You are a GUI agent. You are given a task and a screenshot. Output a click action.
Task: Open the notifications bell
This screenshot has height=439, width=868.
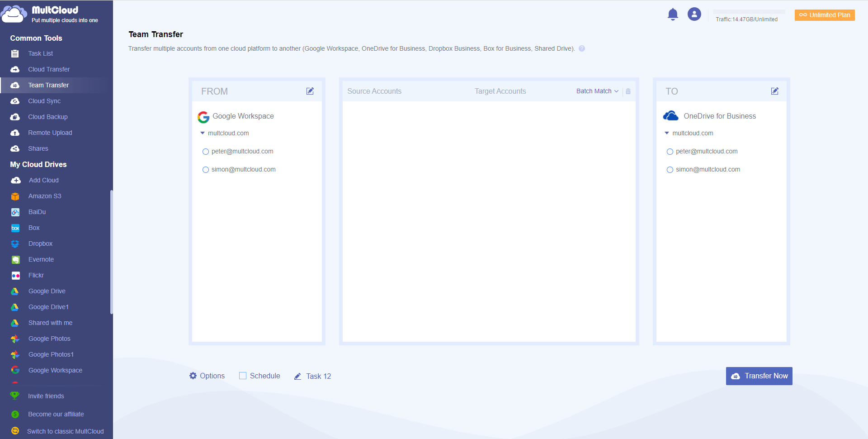pos(673,14)
